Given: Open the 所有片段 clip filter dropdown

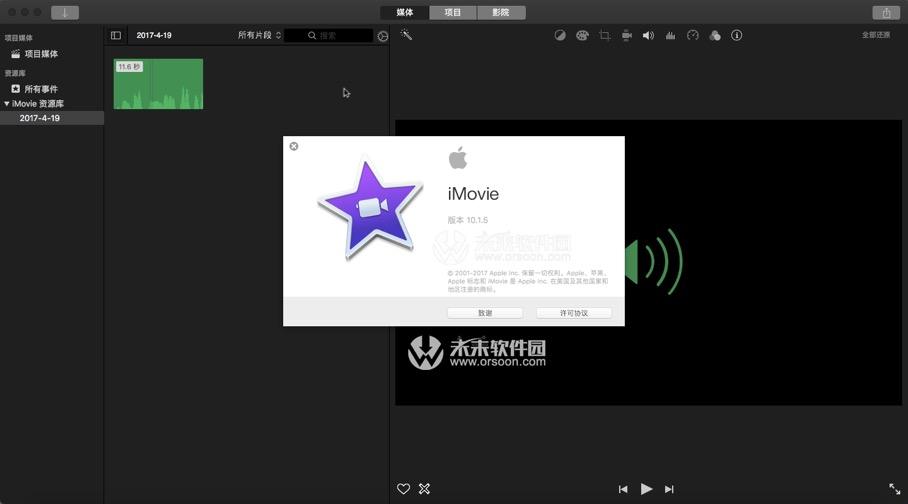Looking at the screenshot, I should (259, 35).
